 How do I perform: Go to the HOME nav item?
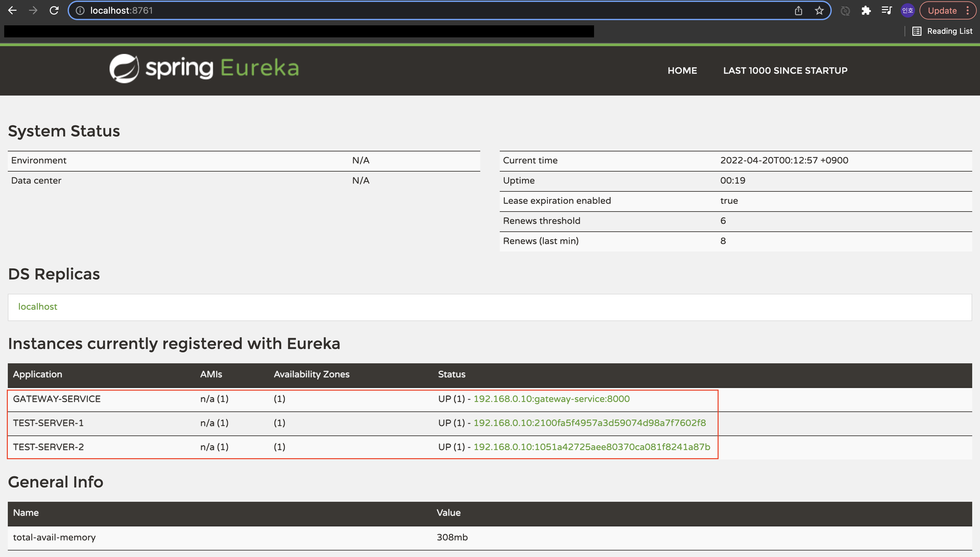[682, 71]
